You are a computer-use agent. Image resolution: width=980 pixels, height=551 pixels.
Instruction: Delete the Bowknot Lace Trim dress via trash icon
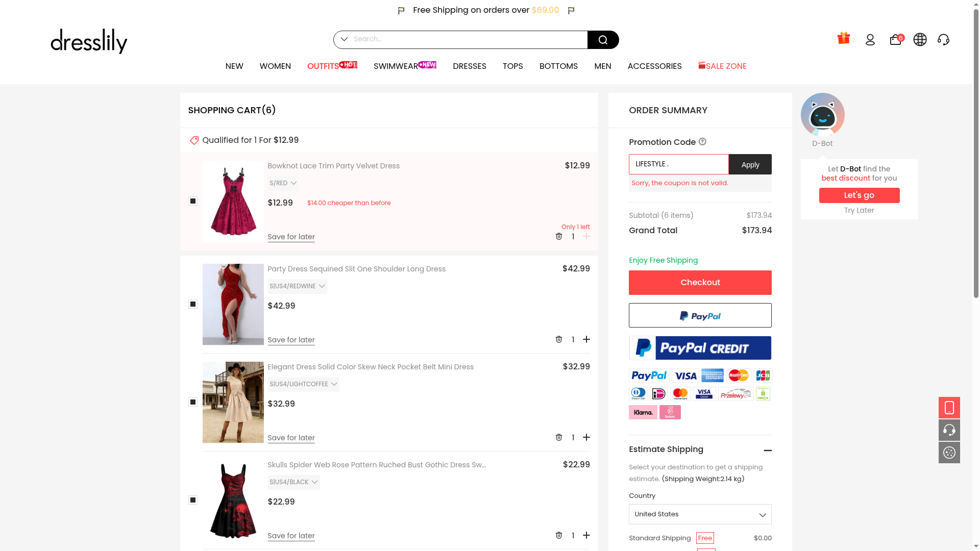559,237
